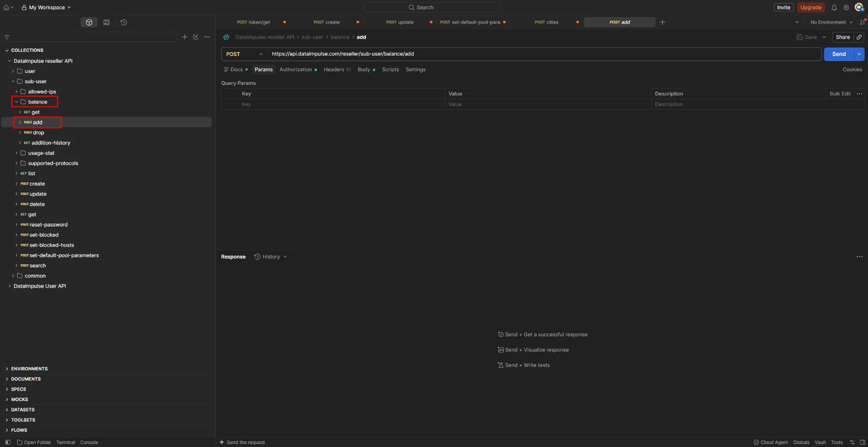This screenshot has height=447, width=868.
Task: Open sidebar three-dots options menu
Action: tap(207, 37)
